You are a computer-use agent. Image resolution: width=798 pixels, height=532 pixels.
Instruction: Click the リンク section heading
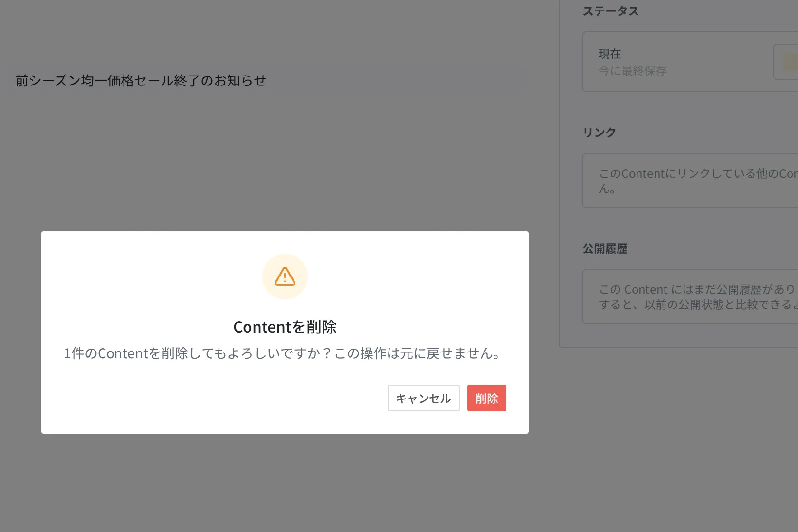(x=599, y=133)
